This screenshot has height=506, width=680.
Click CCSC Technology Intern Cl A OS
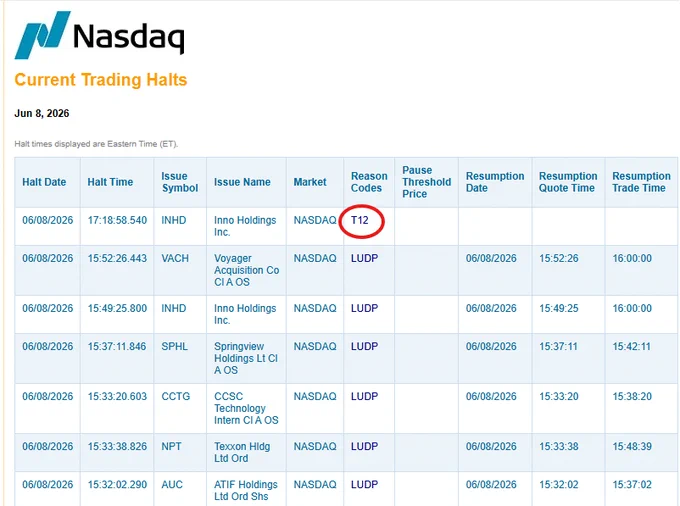246,408
